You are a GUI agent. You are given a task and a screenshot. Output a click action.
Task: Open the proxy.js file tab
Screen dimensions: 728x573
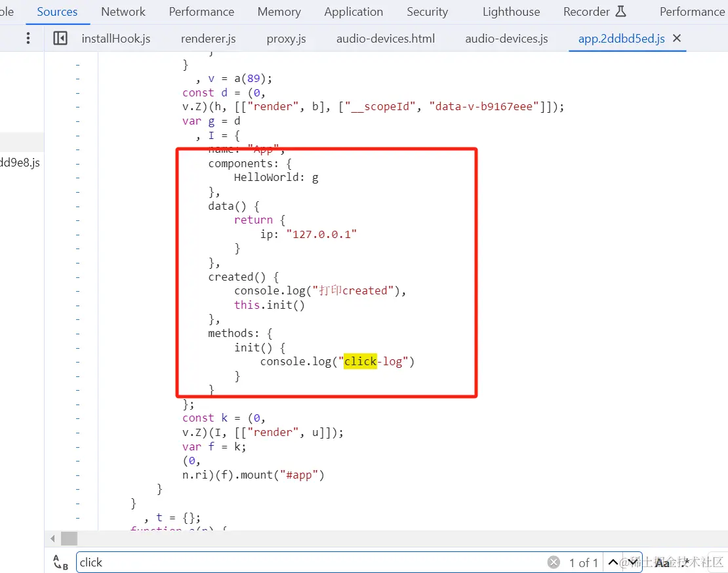coord(286,39)
